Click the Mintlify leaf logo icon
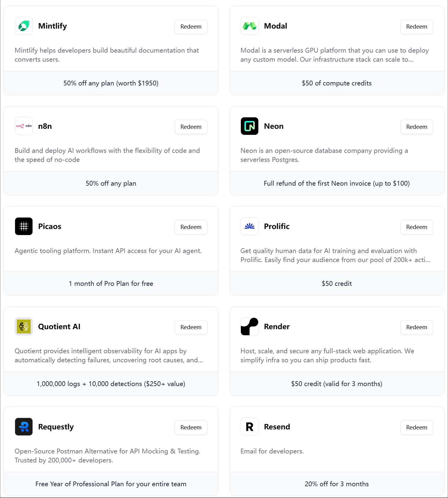448x498 pixels. point(24,26)
